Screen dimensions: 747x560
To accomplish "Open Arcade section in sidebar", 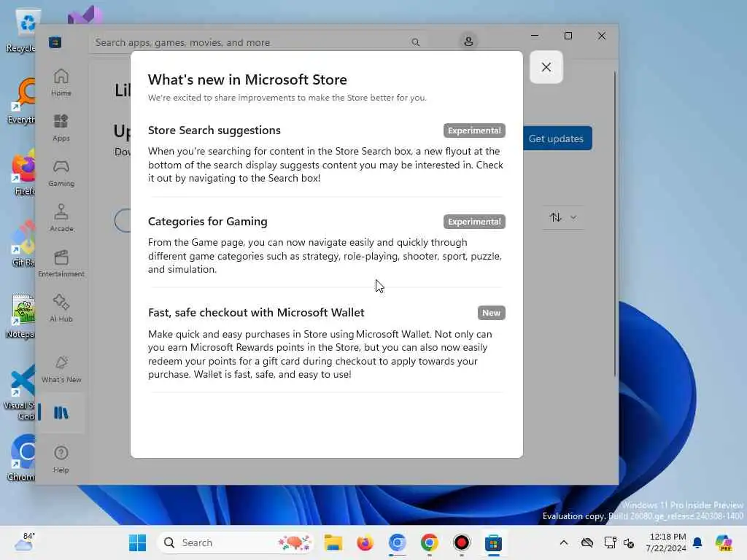I will (x=61, y=218).
